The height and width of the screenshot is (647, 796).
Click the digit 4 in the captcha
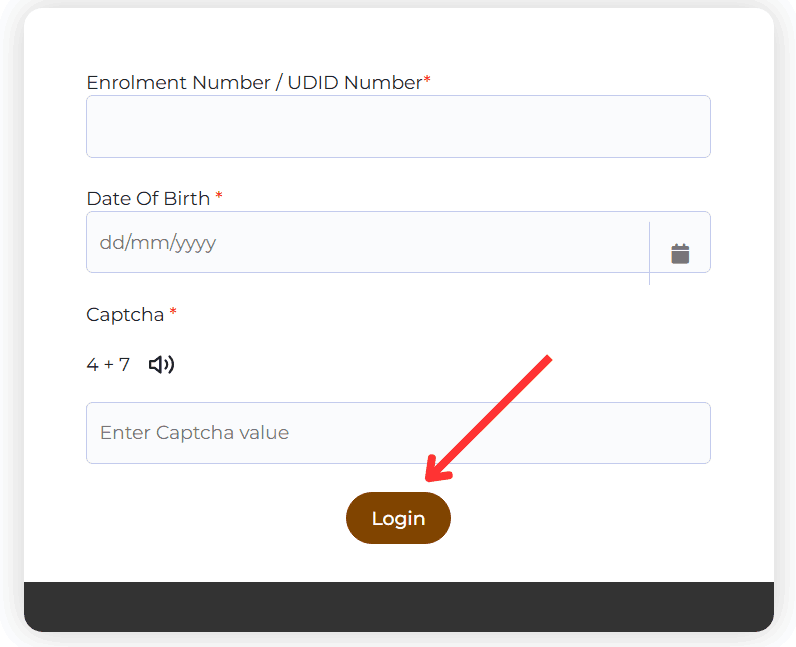(92, 364)
